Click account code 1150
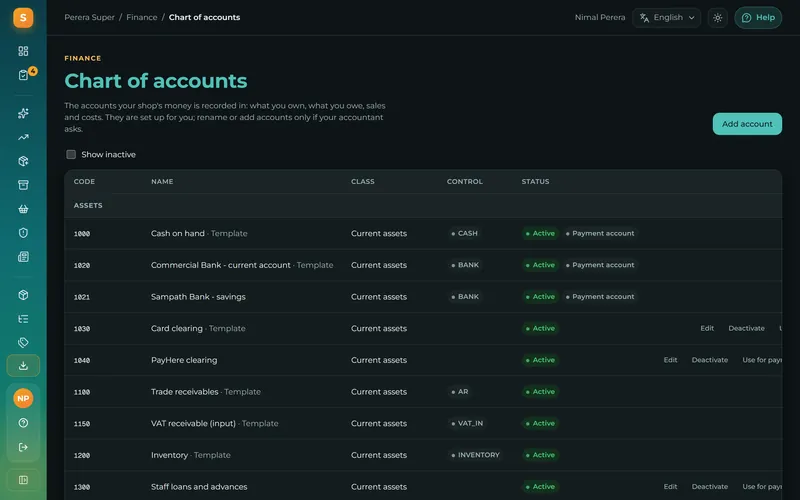This screenshot has width=800, height=500. pyautogui.click(x=82, y=423)
